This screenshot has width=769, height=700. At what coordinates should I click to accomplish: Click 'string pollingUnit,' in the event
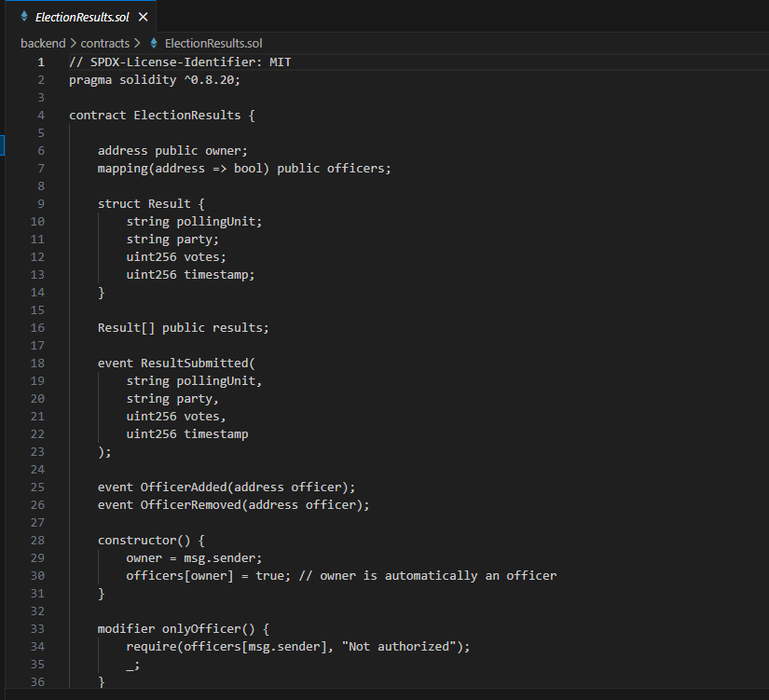click(x=194, y=380)
